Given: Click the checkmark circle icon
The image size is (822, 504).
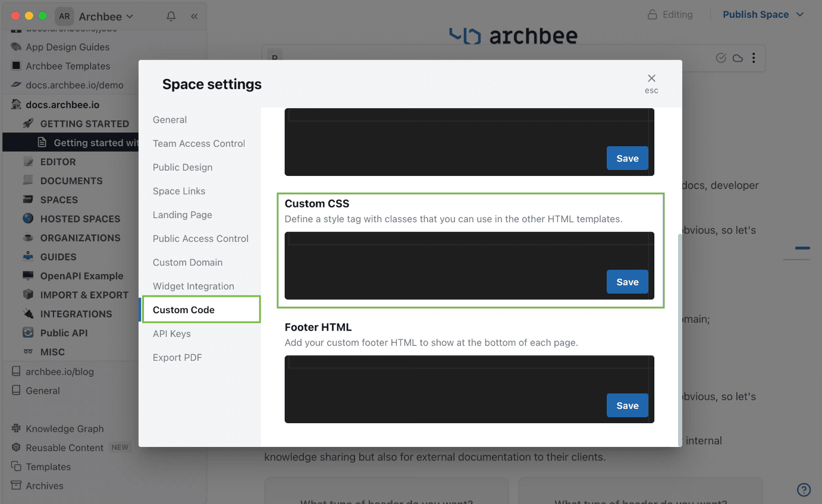Looking at the screenshot, I should point(721,58).
